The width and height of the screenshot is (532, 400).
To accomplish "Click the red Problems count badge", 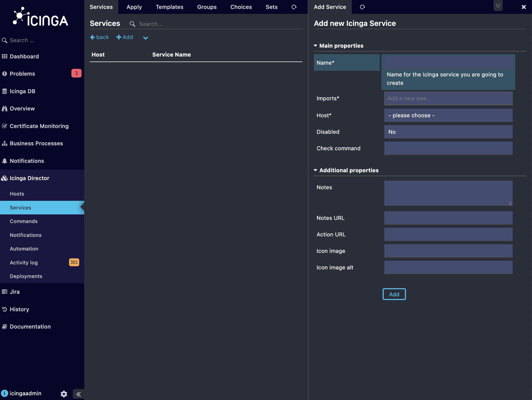I will point(76,73).
